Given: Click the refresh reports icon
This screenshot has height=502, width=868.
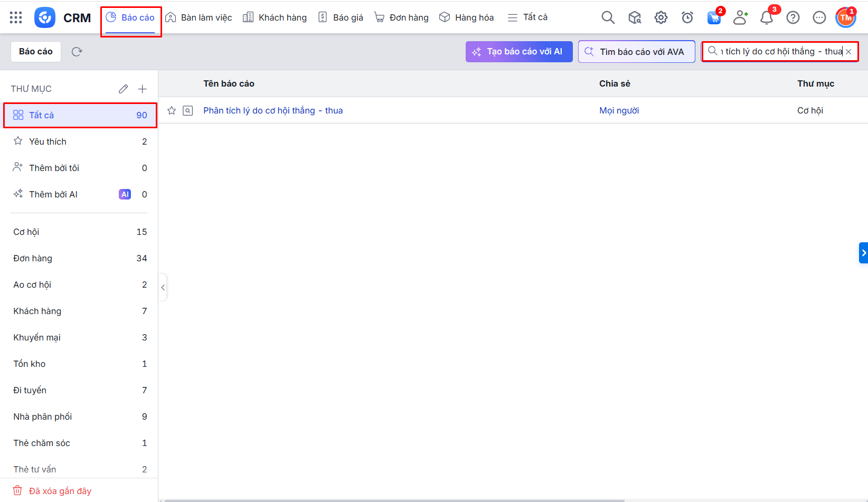Looking at the screenshot, I should [x=77, y=52].
